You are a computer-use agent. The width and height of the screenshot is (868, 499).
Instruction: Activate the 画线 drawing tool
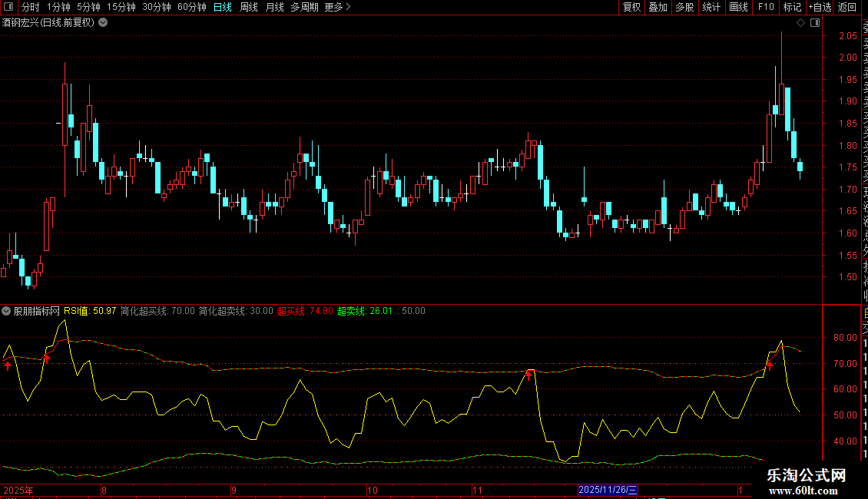click(738, 7)
